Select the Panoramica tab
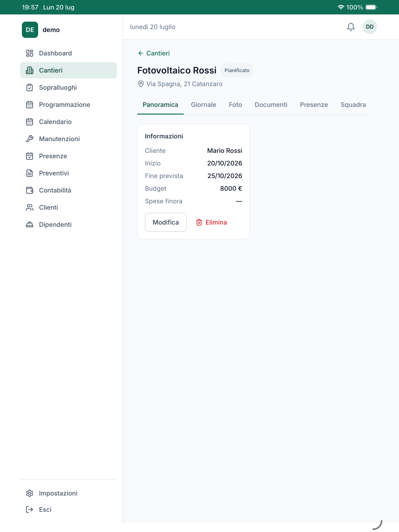The height and width of the screenshot is (532, 399). [x=160, y=105]
